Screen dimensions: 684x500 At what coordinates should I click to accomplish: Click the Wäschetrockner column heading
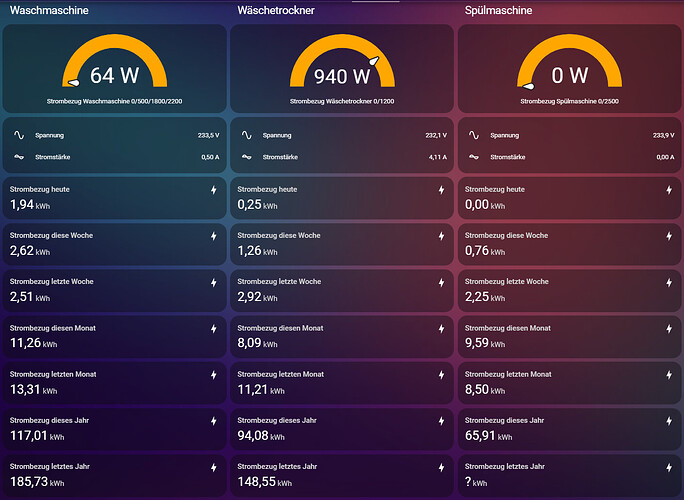[x=276, y=10]
